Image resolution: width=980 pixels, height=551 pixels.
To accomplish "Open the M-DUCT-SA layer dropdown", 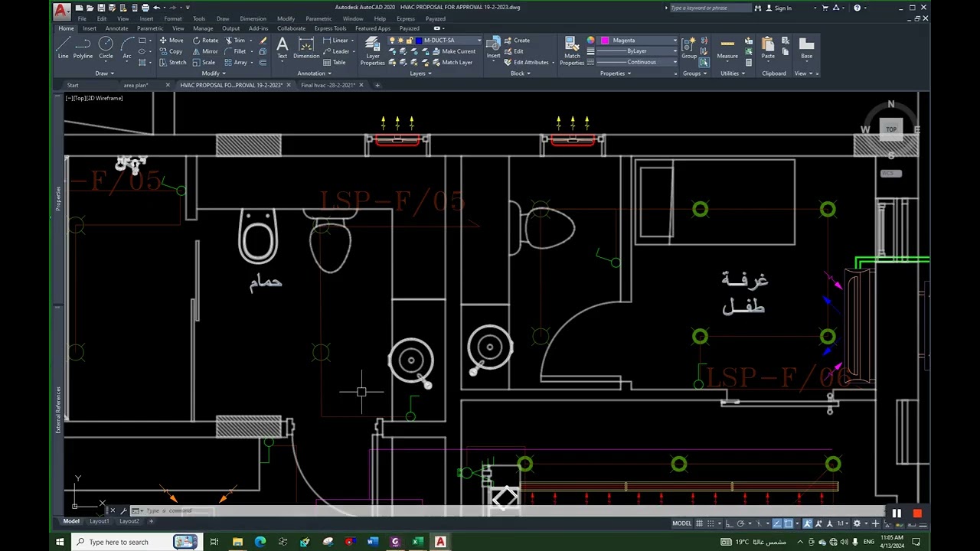I will [479, 40].
